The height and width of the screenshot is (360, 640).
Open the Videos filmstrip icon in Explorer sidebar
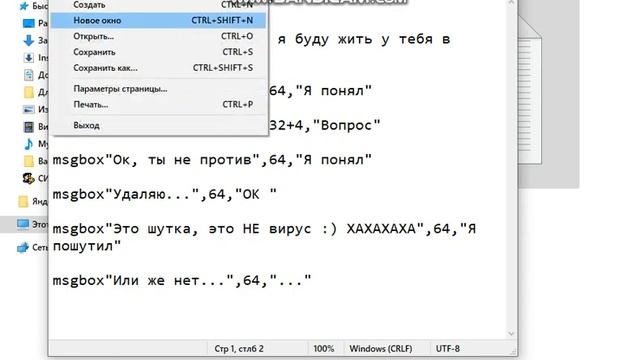pyautogui.click(x=29, y=127)
